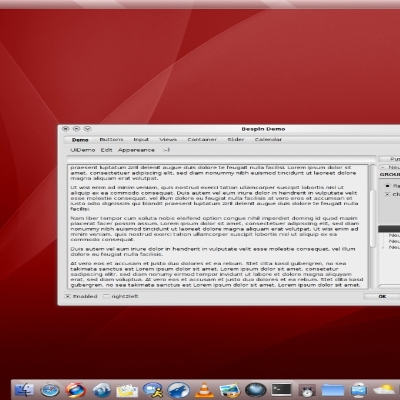Screen dimensions: 400x400
Task: Click the paragraph starting 'Ut wisi enim ad minim'
Action: pyautogui.click(x=214, y=198)
